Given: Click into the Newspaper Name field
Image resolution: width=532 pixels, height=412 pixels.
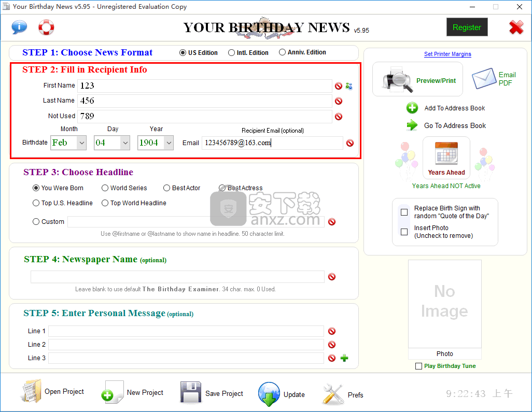Looking at the screenshot, I should (x=177, y=277).
